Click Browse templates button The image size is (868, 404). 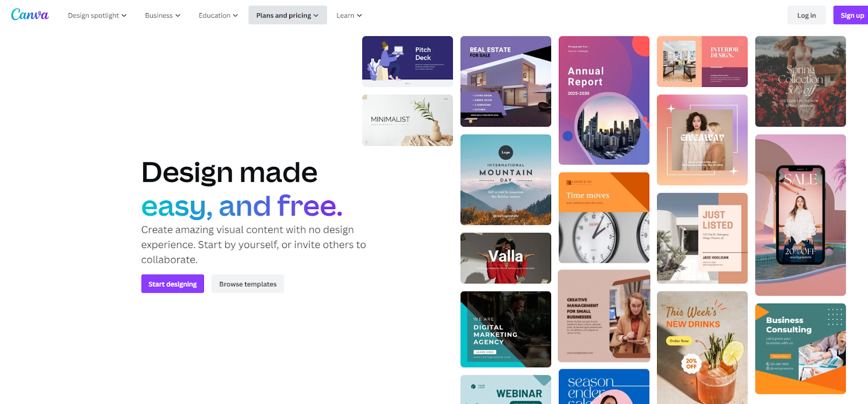248,284
